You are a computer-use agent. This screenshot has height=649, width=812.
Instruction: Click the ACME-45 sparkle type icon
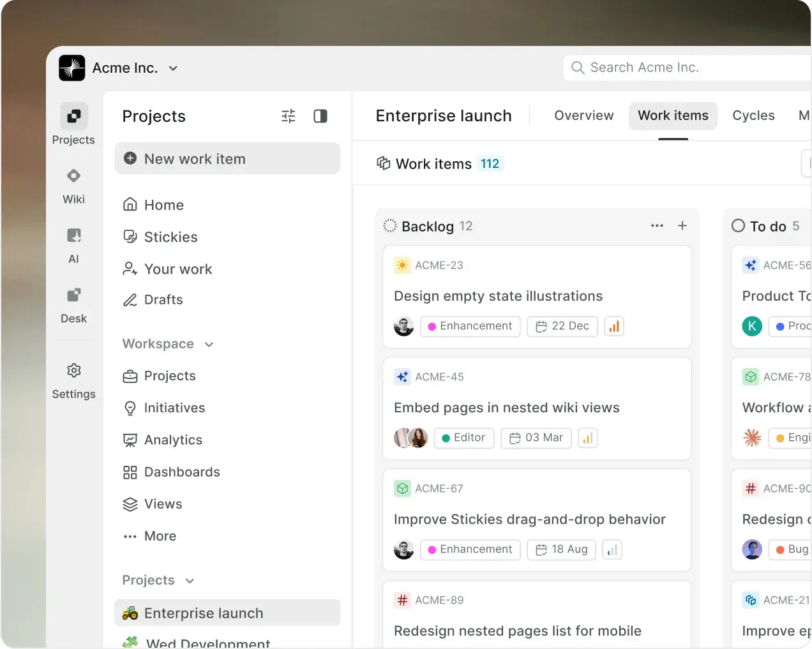(402, 377)
